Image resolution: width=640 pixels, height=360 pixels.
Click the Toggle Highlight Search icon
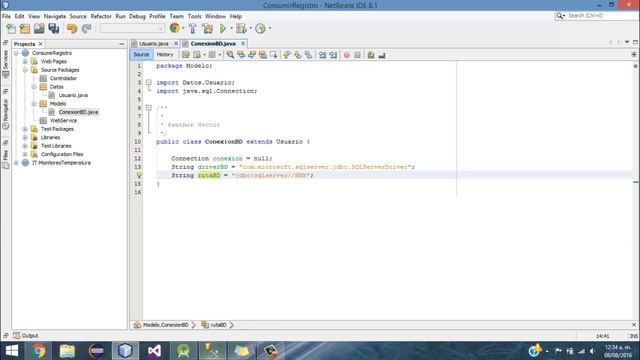(x=263, y=55)
